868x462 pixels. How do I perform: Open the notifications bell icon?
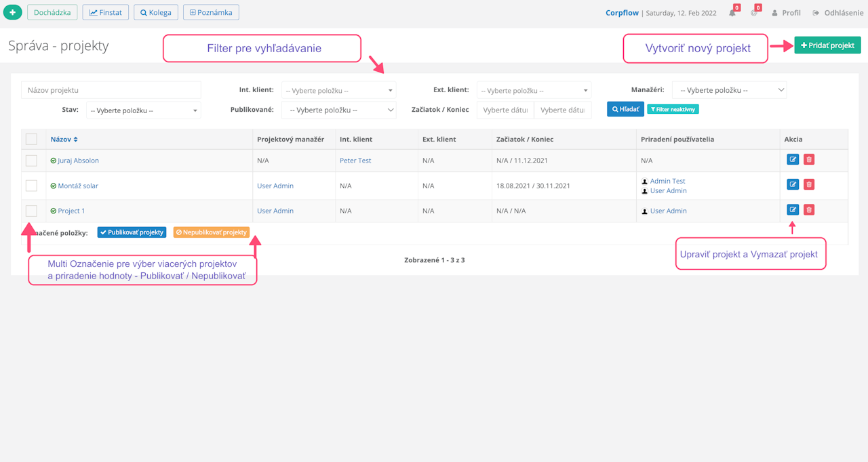coord(732,13)
